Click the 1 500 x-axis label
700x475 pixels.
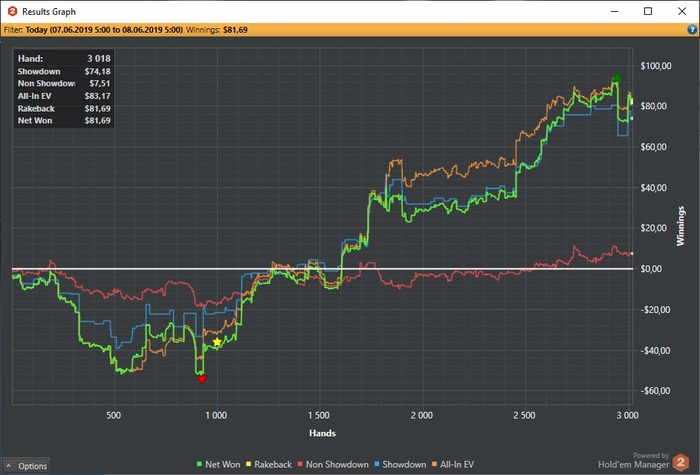click(319, 415)
